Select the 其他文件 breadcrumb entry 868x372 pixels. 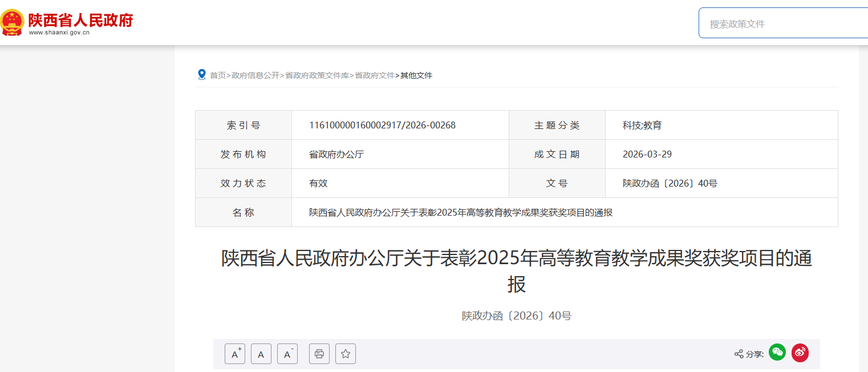click(x=415, y=75)
